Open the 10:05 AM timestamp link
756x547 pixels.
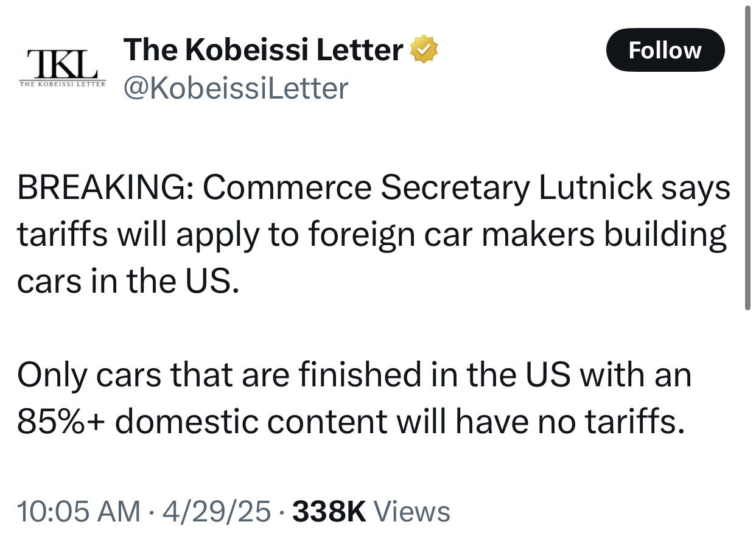point(79,511)
